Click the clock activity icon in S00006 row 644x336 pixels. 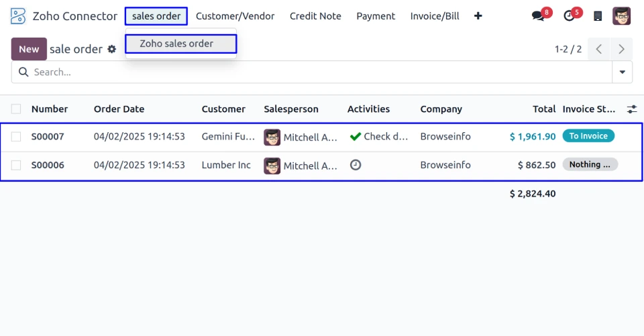coord(356,165)
